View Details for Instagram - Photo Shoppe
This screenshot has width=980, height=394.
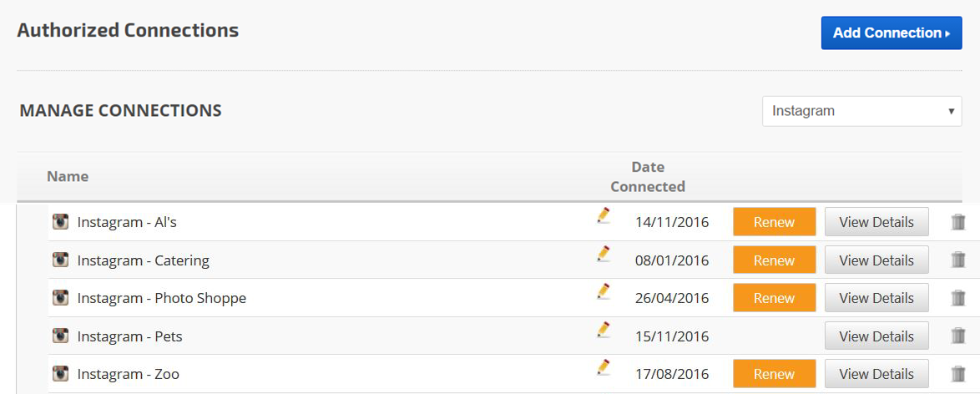point(876,298)
